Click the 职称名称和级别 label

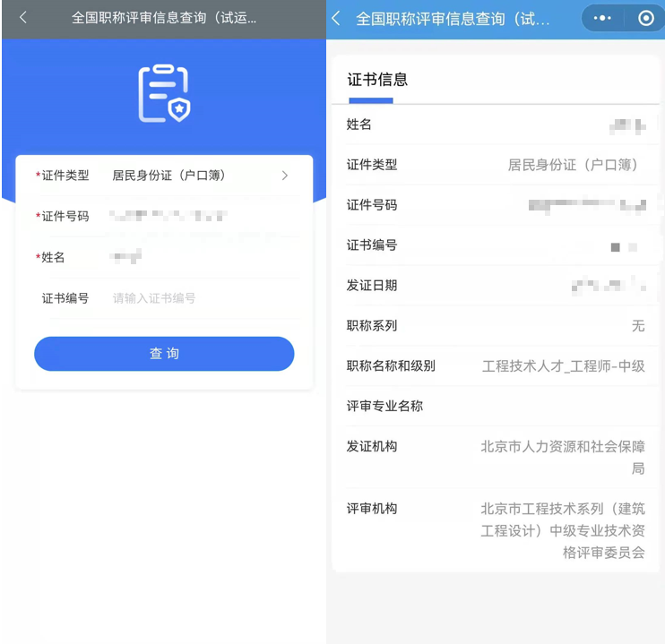pyautogui.click(x=391, y=365)
